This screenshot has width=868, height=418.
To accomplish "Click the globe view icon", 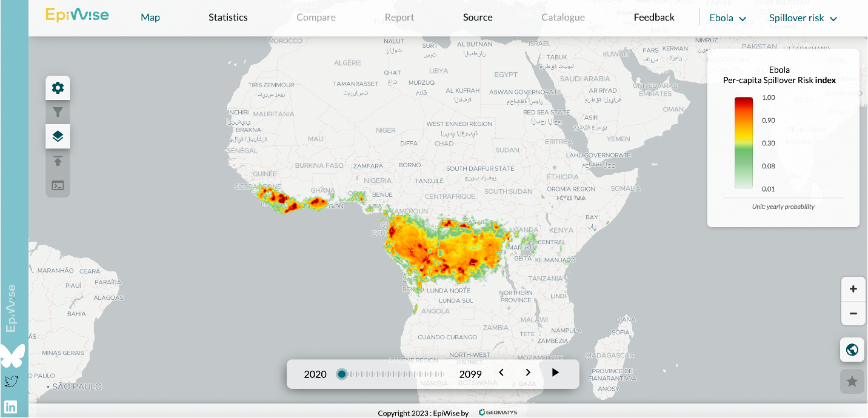I will pyautogui.click(x=852, y=350).
